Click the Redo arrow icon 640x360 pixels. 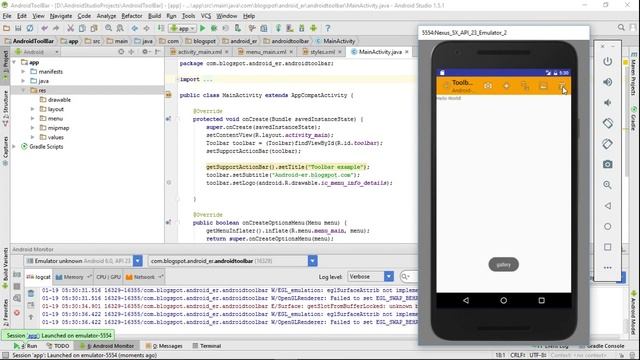coord(56,28)
